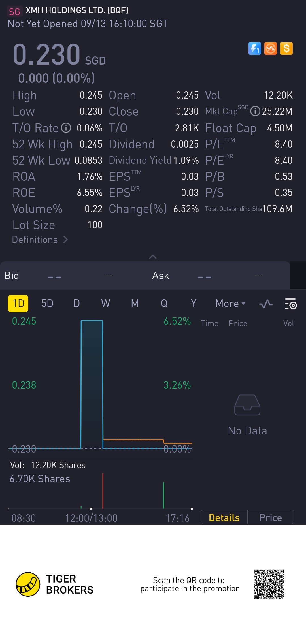Open info icon next to Mkt Cap
The height and width of the screenshot is (644, 306).
[255, 111]
